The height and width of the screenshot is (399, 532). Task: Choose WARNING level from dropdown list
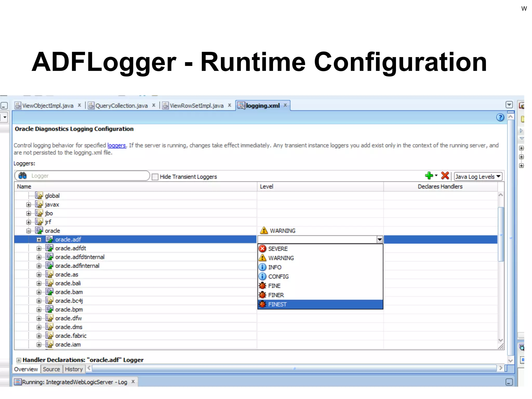(x=320, y=258)
